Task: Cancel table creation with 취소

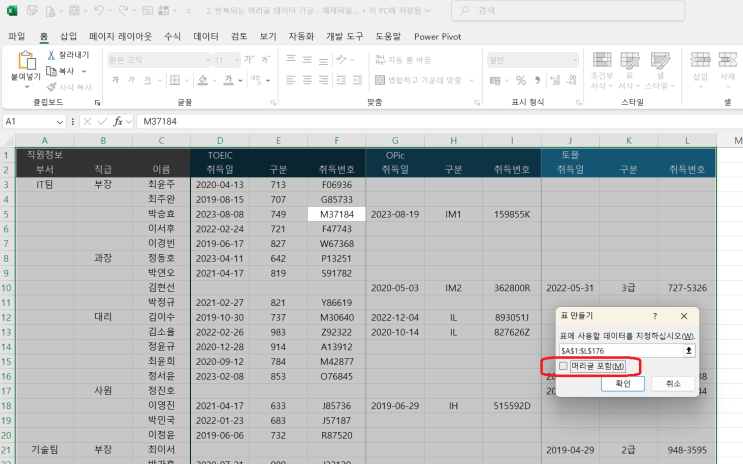Action: [x=673, y=383]
